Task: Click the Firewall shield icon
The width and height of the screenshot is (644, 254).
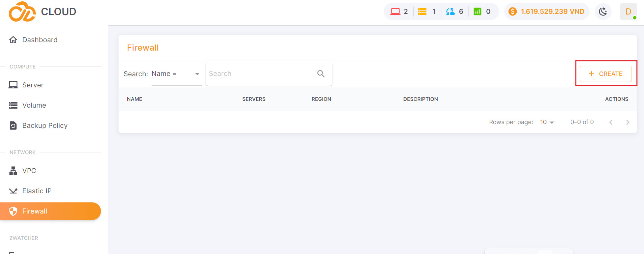Action: (x=13, y=211)
